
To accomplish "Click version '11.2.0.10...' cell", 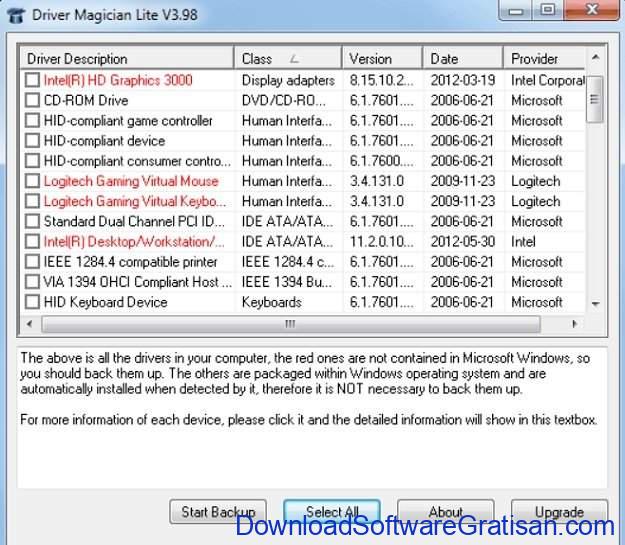I will (381, 242).
